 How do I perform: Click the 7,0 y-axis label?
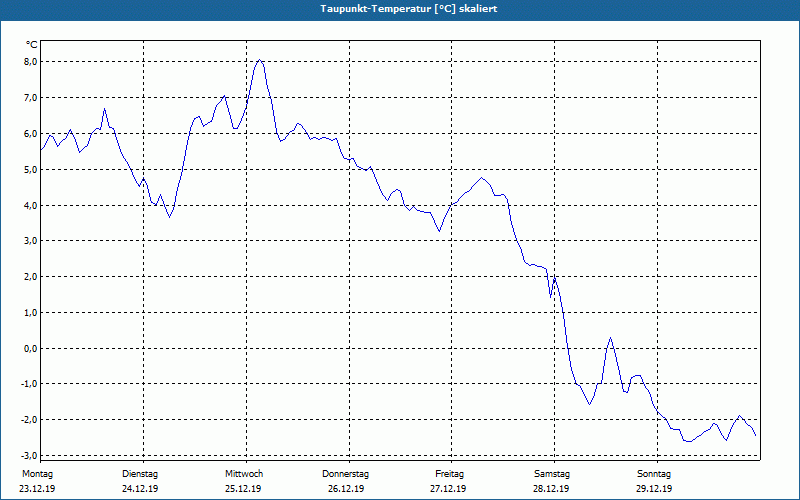pos(31,97)
